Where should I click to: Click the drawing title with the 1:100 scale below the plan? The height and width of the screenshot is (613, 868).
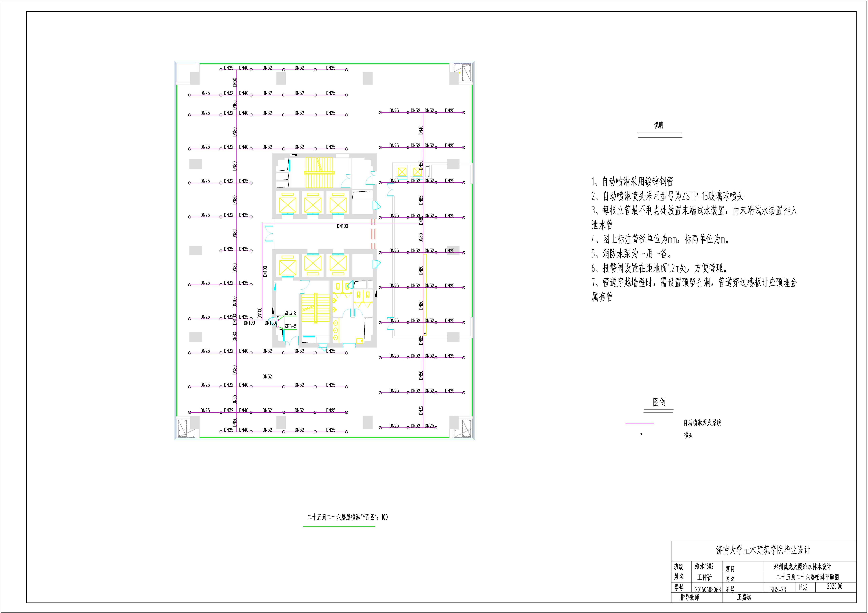[x=347, y=517]
